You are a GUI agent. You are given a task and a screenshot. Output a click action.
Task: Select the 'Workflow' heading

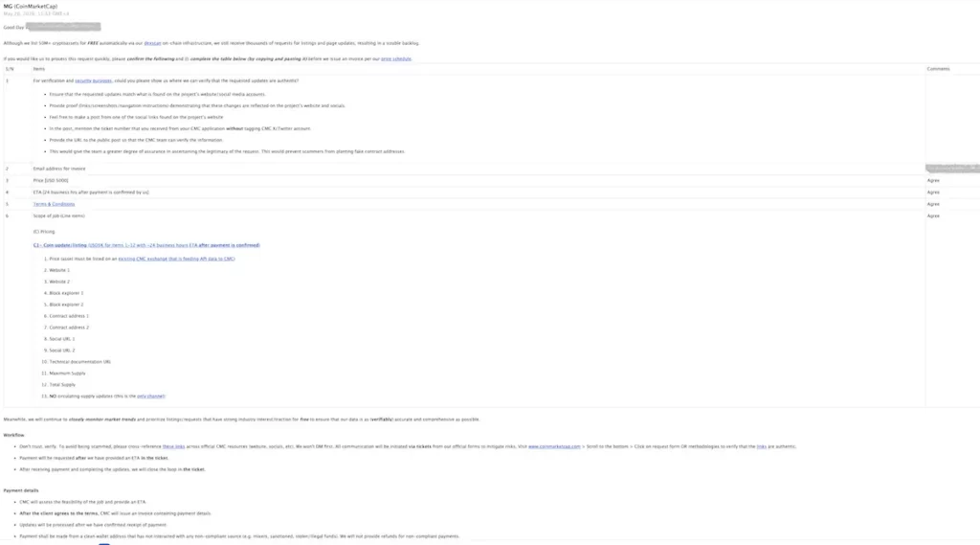point(13,435)
